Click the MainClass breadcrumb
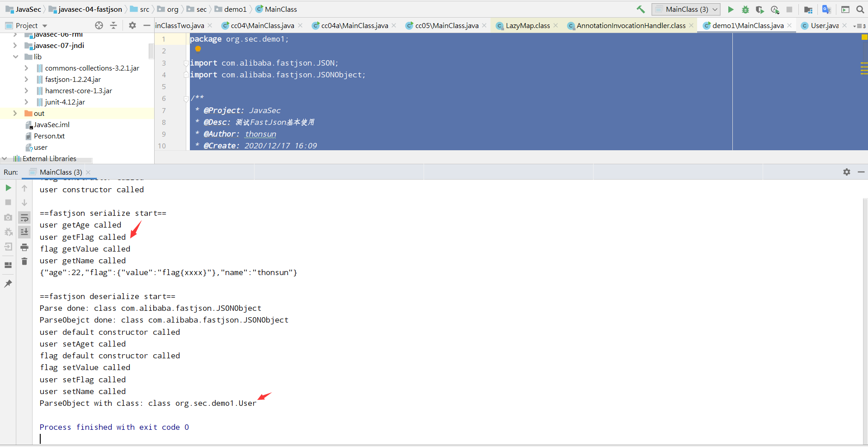 [276, 9]
